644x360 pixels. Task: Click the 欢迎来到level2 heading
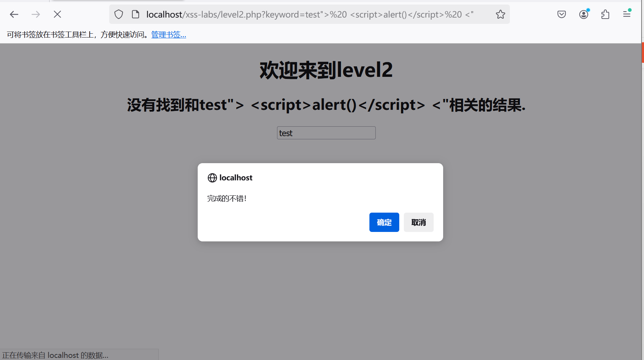point(326,70)
